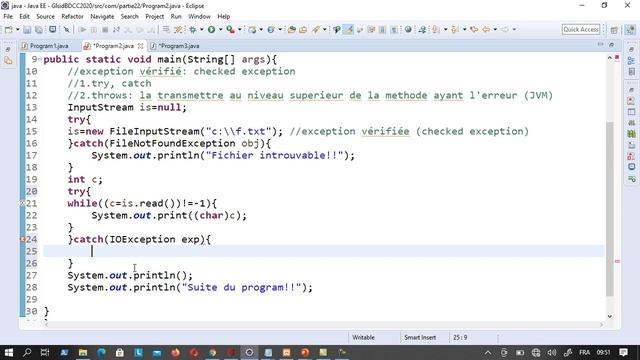Click the Save All toolbar icon
The image size is (640, 360).
pos(39,29)
